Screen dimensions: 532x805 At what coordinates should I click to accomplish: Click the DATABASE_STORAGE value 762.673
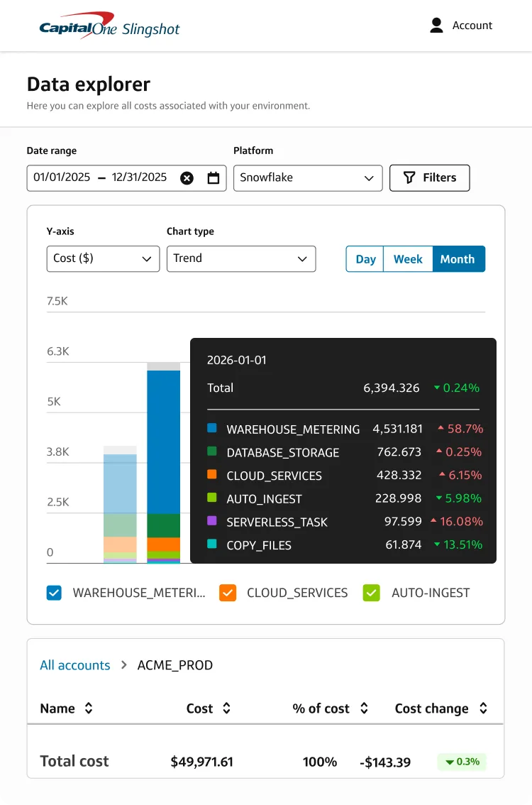[x=399, y=451]
